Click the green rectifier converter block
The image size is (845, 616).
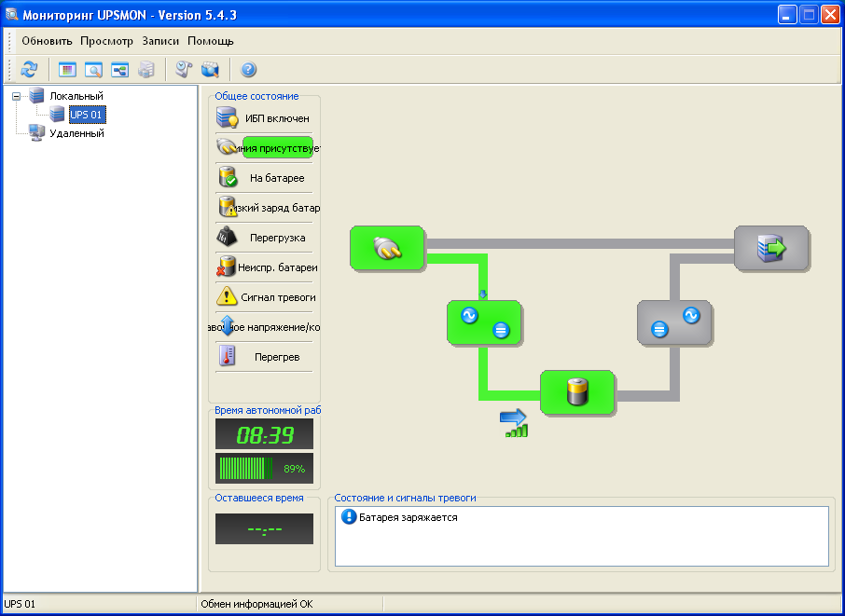pos(483,322)
